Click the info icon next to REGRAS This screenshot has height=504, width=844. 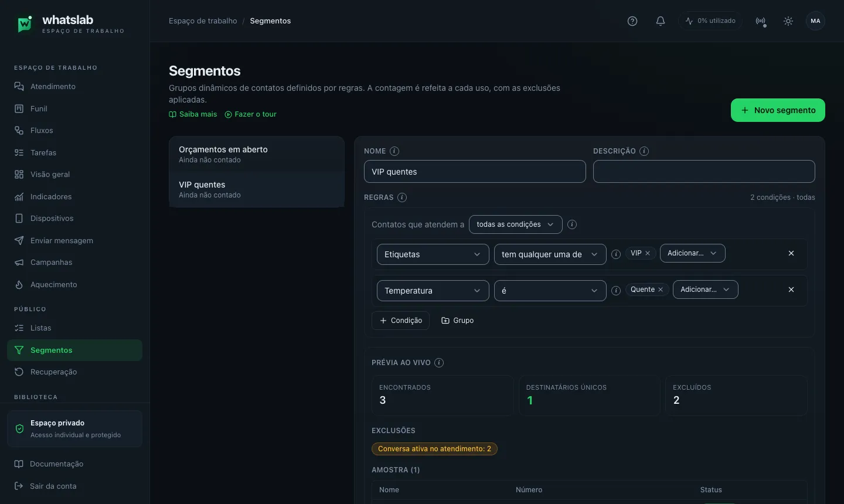coord(402,197)
